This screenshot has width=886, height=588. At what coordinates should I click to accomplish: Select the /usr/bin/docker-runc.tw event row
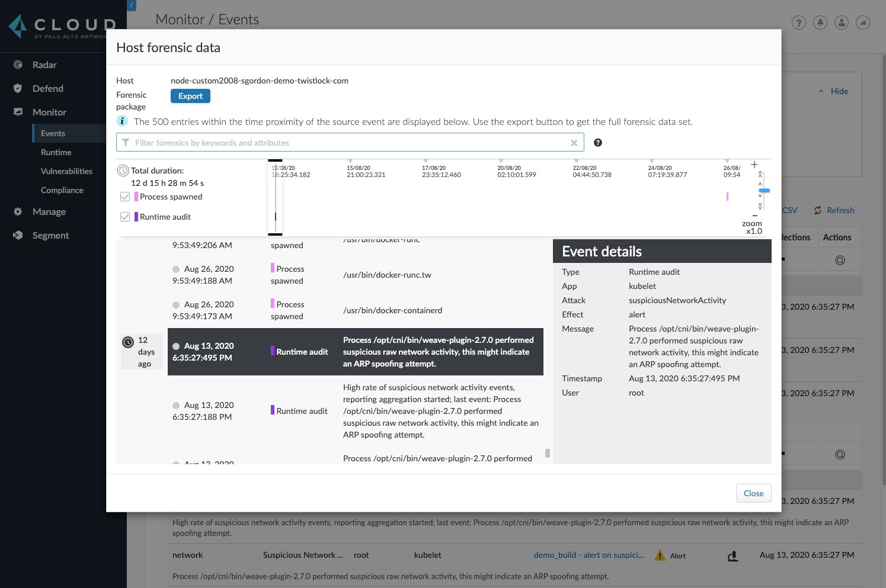pyautogui.click(x=356, y=275)
